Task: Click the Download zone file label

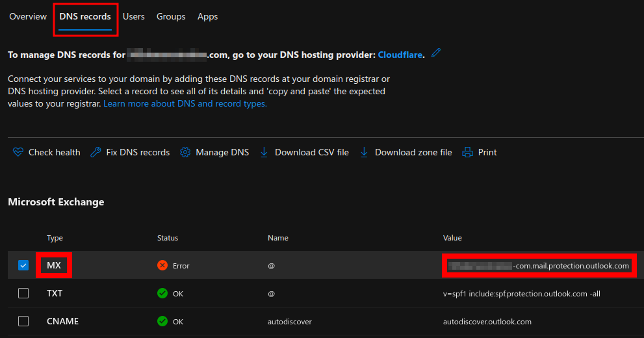Action: pos(413,152)
